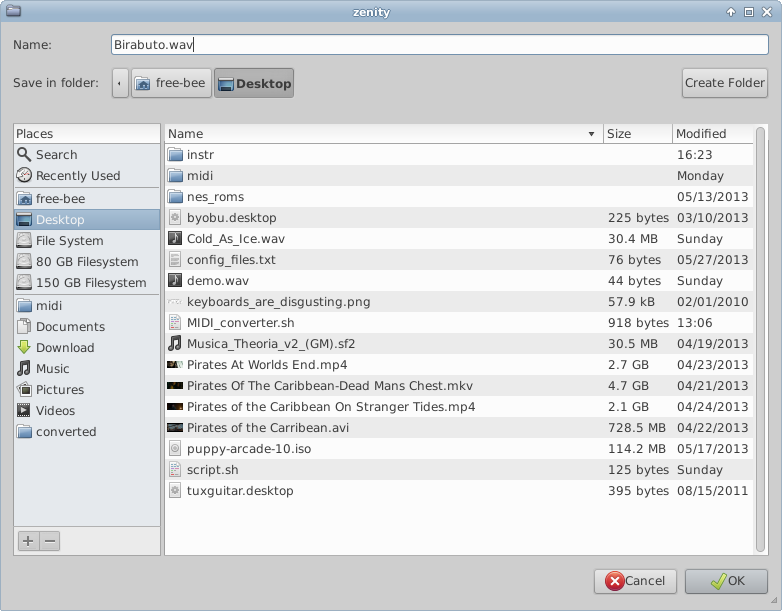This screenshot has height=611, width=782.
Task: Click the Cancel button
Action: [635, 581]
